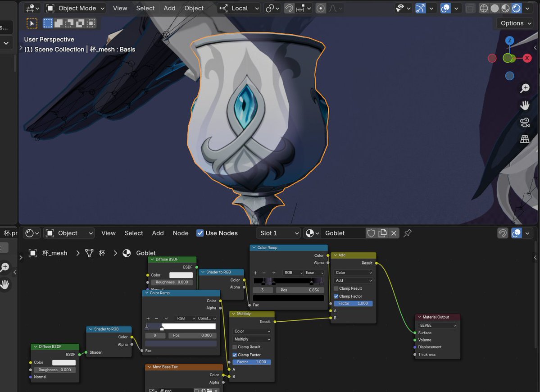Click the Diffuse BSDF color swatch
Image resolution: width=540 pixels, height=392 pixels.
[180, 275]
